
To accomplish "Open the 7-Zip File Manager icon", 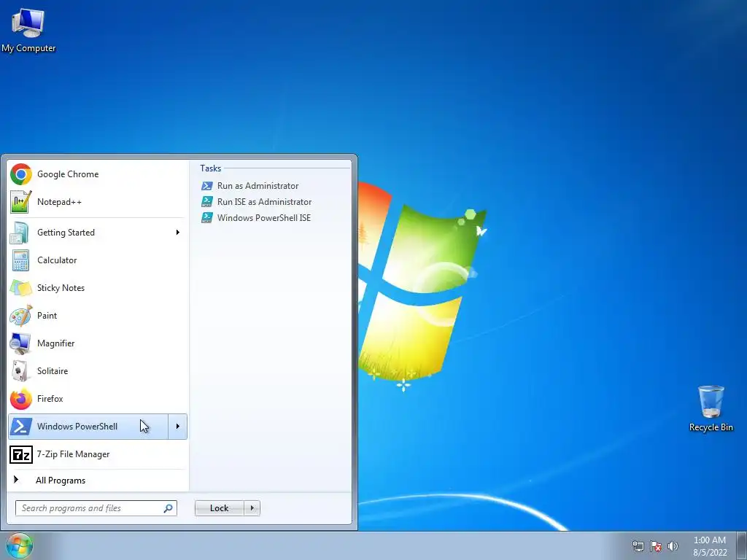I will click(21, 454).
